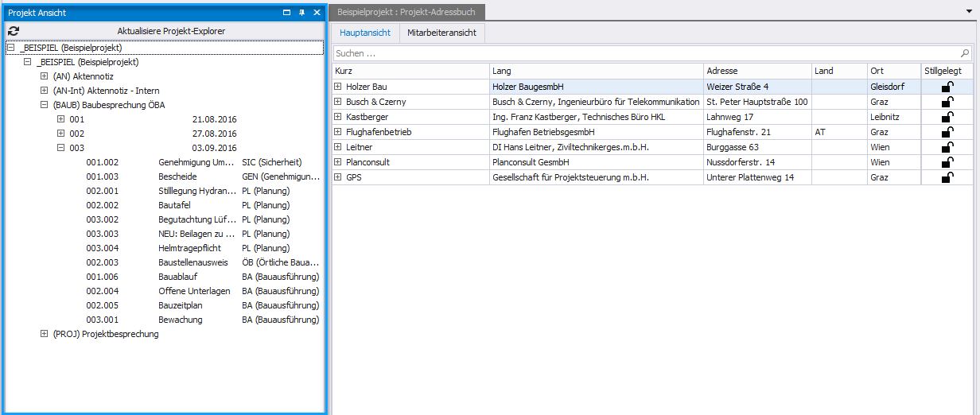
Task: Expand (AN) Aktennotiz node
Action: click(45, 76)
